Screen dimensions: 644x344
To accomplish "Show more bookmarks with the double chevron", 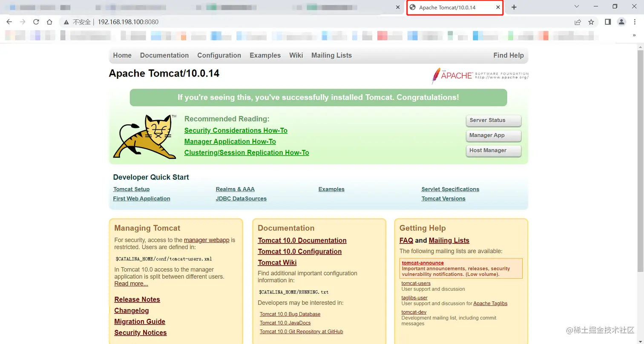I will click(x=635, y=36).
